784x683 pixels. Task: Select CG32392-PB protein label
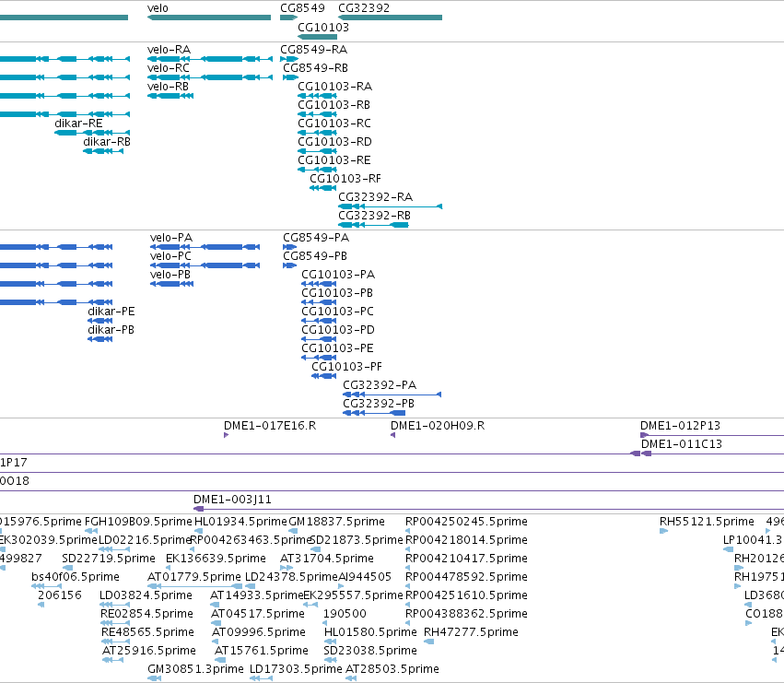point(379,405)
